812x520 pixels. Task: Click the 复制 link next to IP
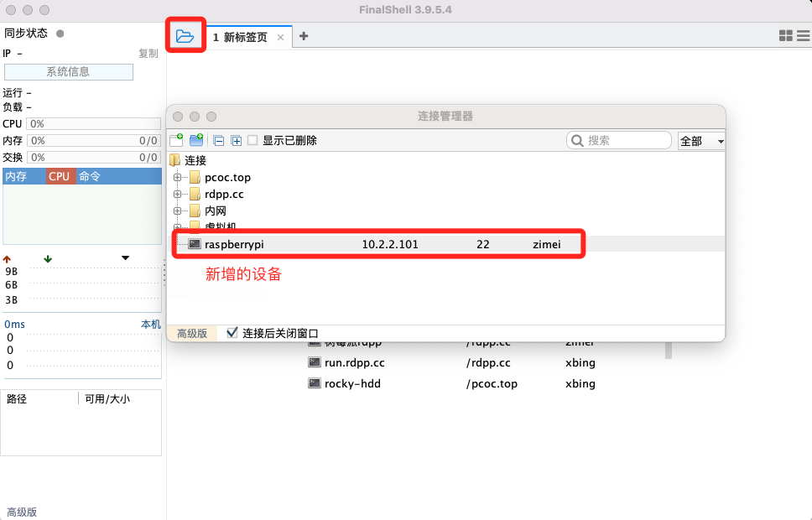click(148, 54)
